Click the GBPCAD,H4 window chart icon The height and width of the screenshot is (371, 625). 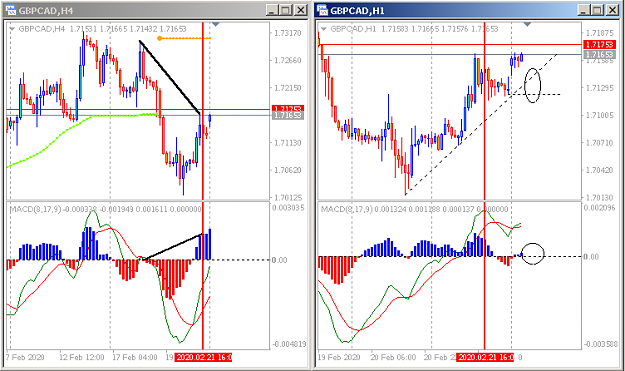(11, 10)
